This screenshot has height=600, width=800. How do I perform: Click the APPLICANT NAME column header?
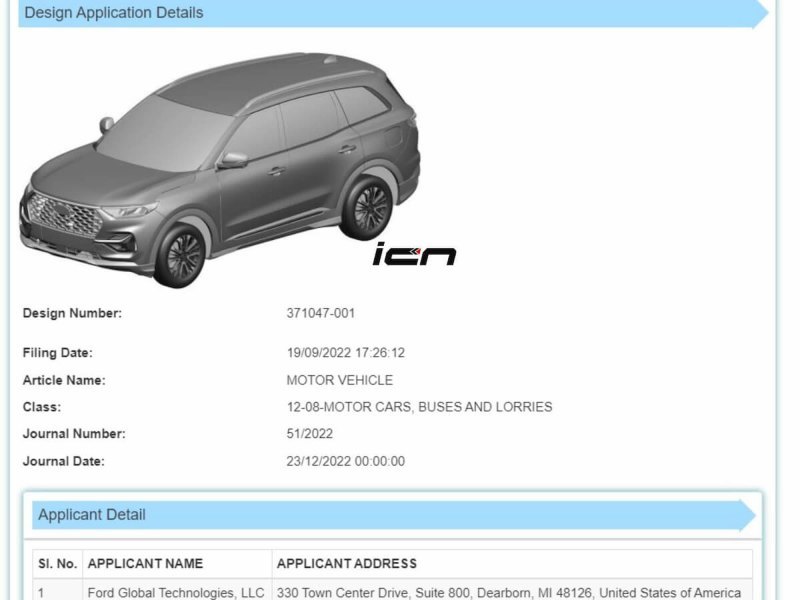(x=177, y=564)
